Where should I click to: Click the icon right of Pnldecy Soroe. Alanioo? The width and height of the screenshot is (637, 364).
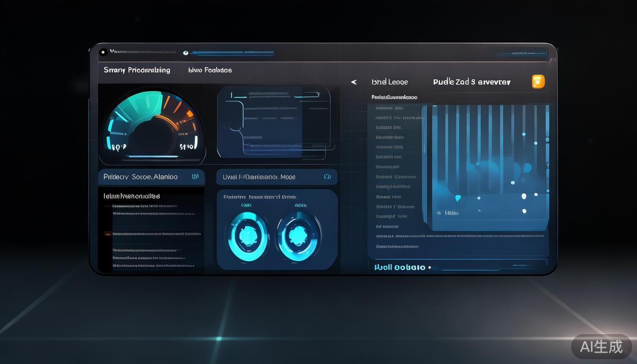click(x=195, y=177)
